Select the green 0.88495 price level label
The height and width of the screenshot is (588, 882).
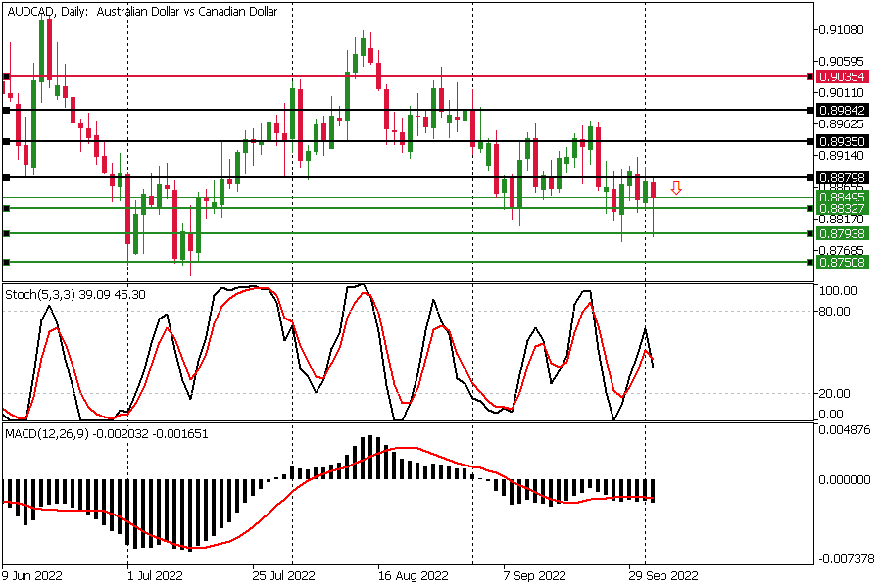tap(842, 197)
